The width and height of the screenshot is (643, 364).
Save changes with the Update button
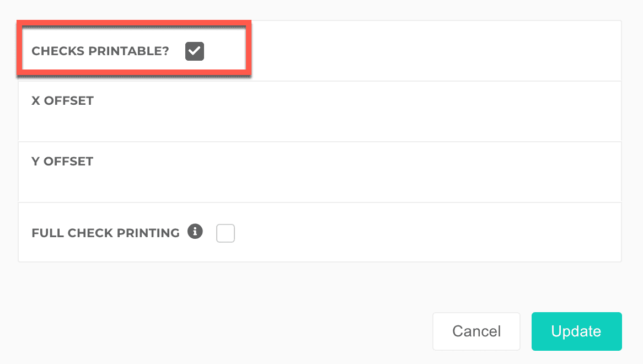tap(576, 331)
